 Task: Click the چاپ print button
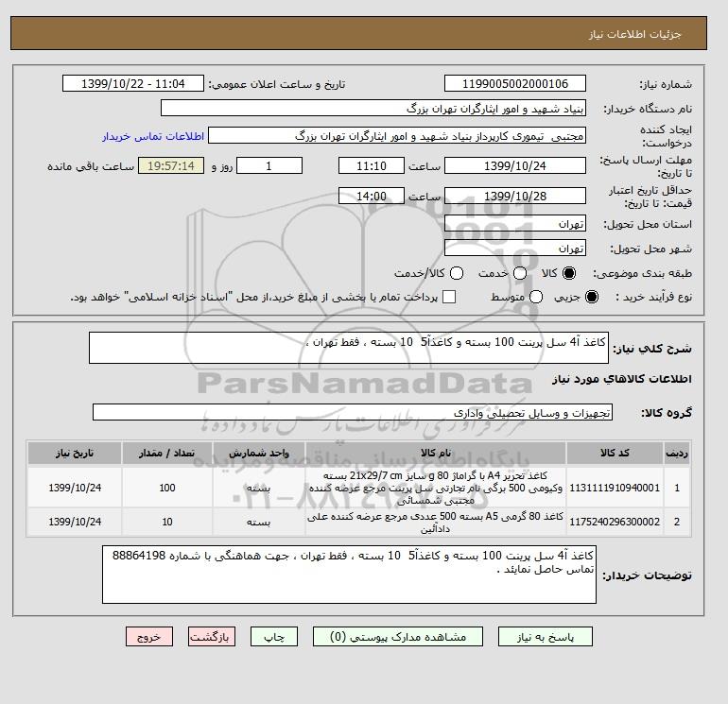[274, 637]
